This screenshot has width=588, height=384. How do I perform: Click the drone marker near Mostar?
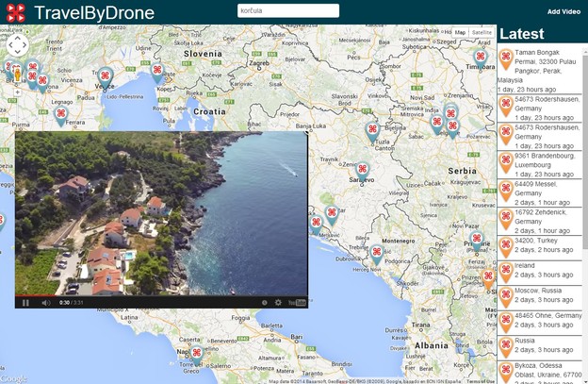[332, 215]
